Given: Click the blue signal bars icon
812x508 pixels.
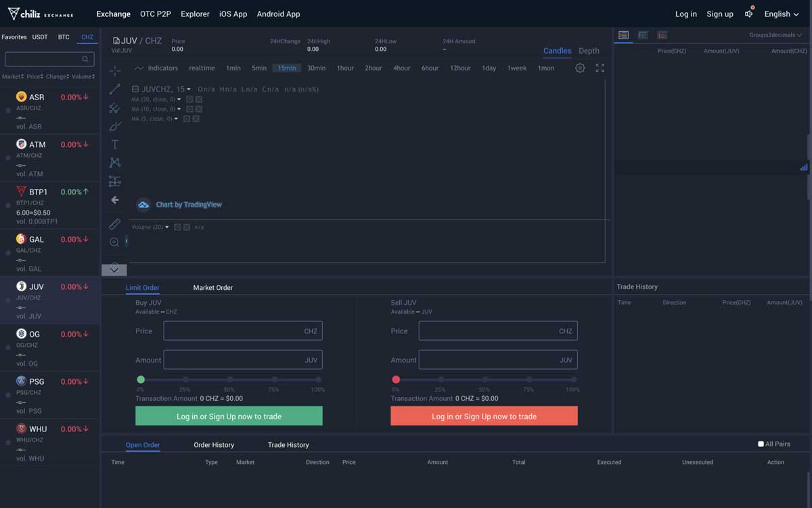Looking at the screenshot, I should click(x=804, y=167).
